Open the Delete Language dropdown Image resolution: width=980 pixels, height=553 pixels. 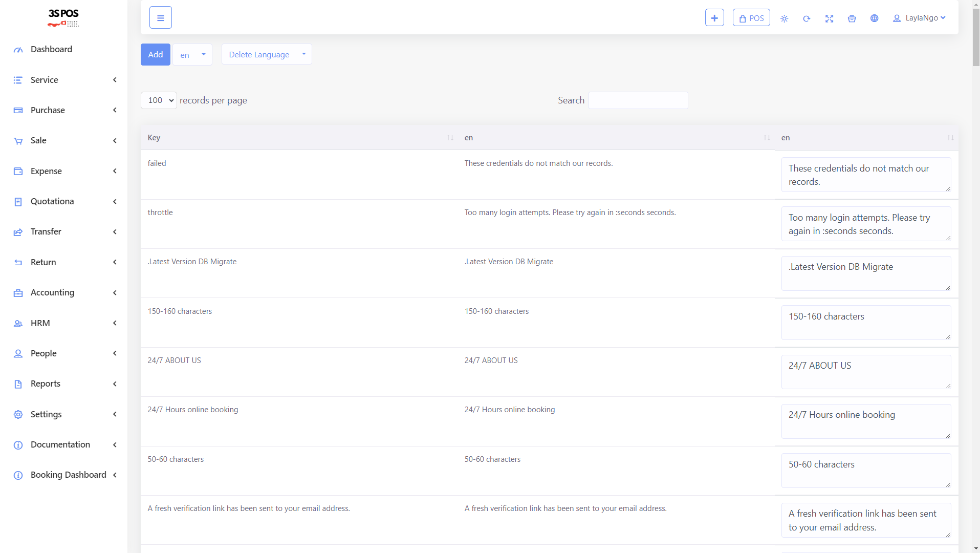click(266, 54)
